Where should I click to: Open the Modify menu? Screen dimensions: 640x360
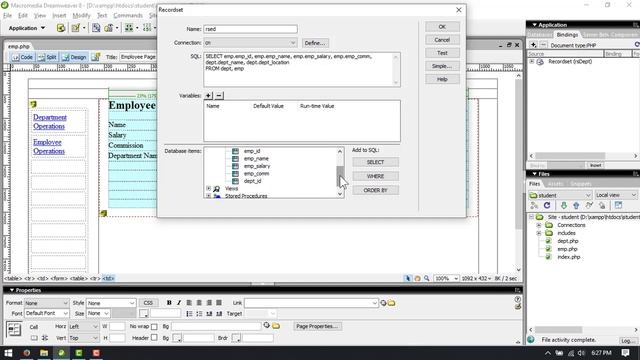[81, 16]
